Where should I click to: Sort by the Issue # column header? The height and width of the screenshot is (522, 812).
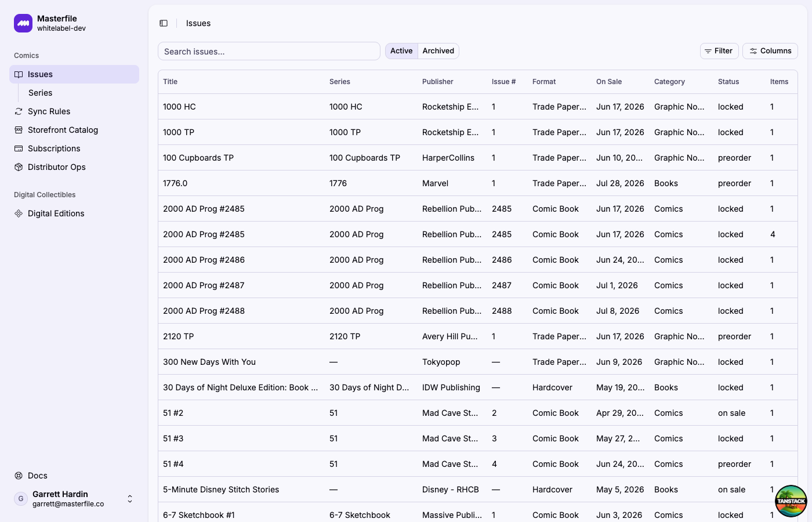503,82
